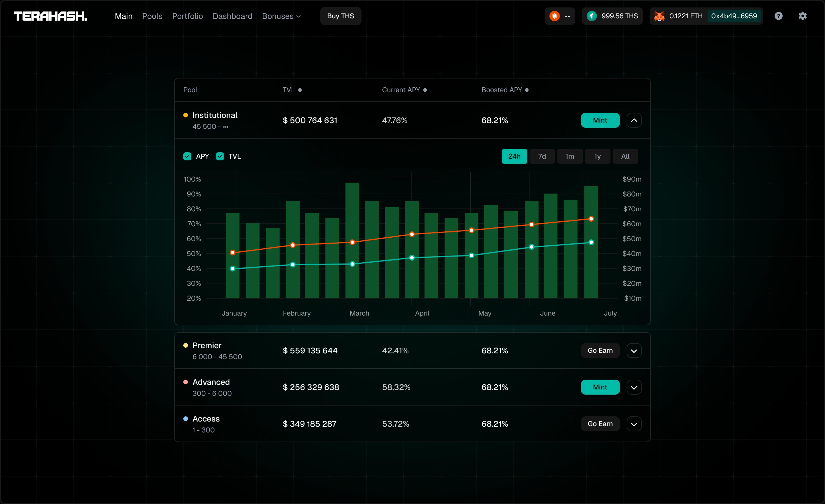Sort pools by TVL column arrows

(300, 90)
